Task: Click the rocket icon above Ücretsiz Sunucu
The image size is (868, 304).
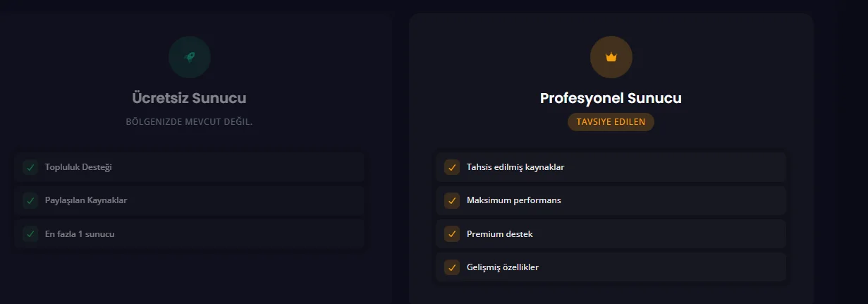Action: 189,56
